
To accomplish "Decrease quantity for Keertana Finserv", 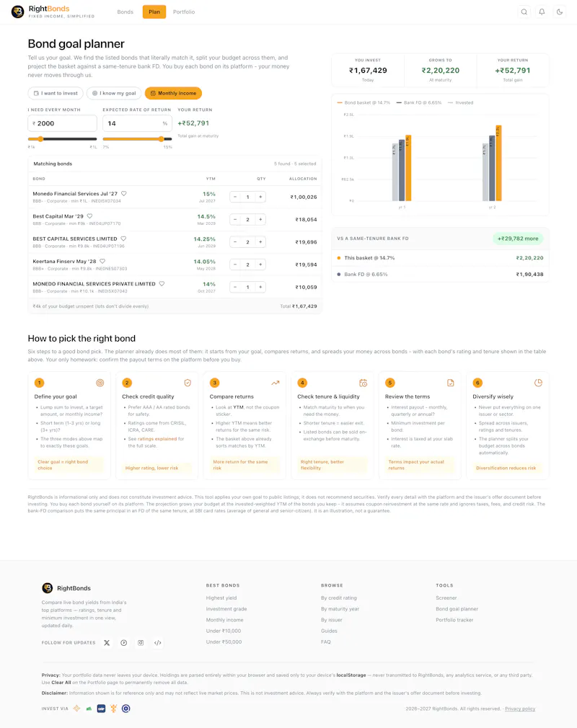I will click(235, 265).
